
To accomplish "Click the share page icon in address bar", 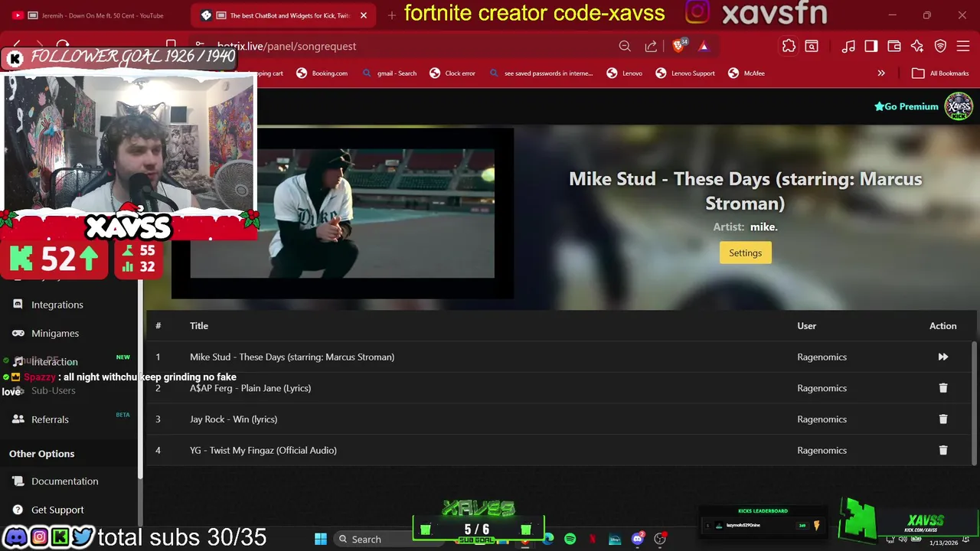I will click(651, 46).
